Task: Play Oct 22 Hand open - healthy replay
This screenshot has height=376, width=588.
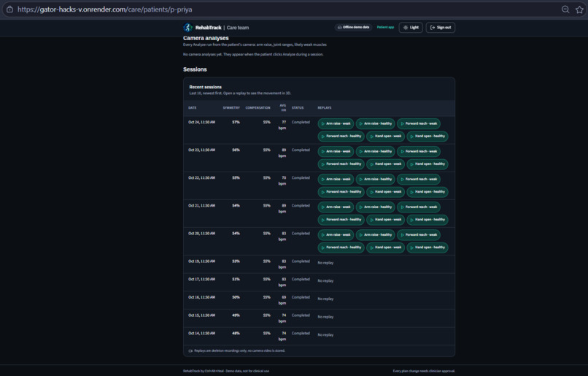Action: pyautogui.click(x=427, y=192)
